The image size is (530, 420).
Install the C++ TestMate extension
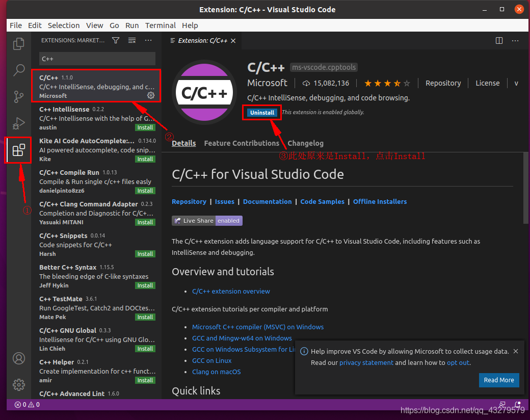145,317
